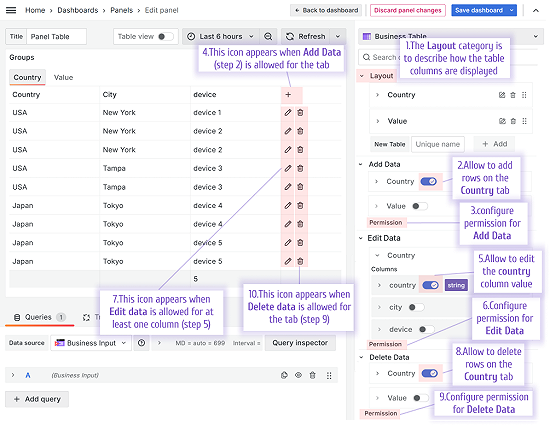The width and height of the screenshot is (550, 426).
Task: Open Business Table visualization picker
Action: [451, 36]
